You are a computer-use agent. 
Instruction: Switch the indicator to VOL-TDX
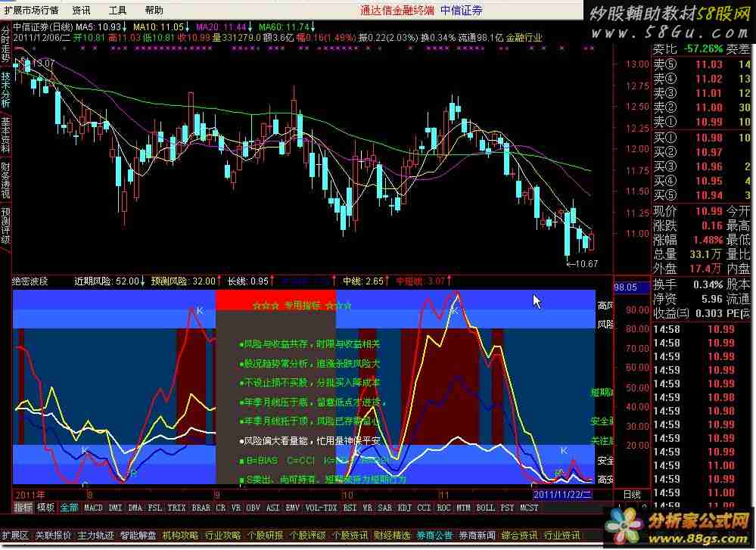click(x=322, y=508)
